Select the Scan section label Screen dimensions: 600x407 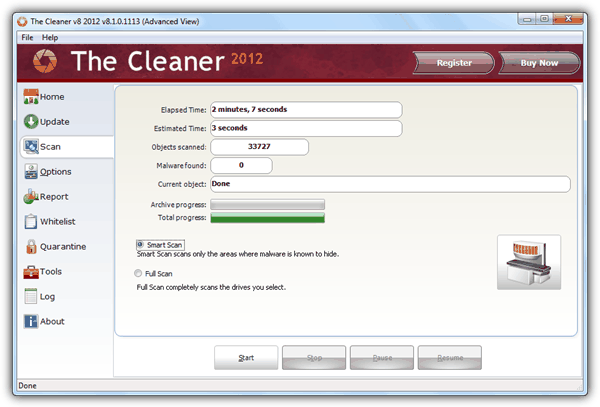50,147
